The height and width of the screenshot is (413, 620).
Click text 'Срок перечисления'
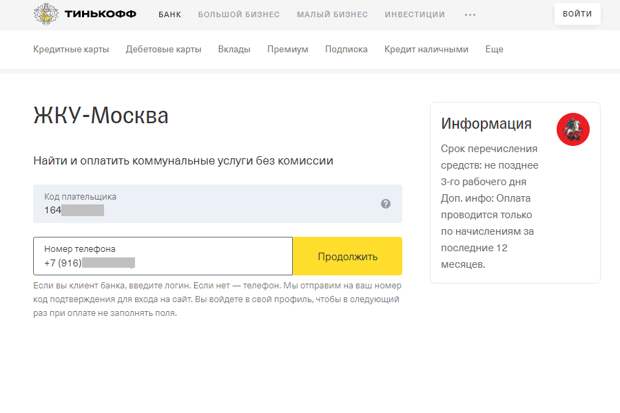(489, 149)
